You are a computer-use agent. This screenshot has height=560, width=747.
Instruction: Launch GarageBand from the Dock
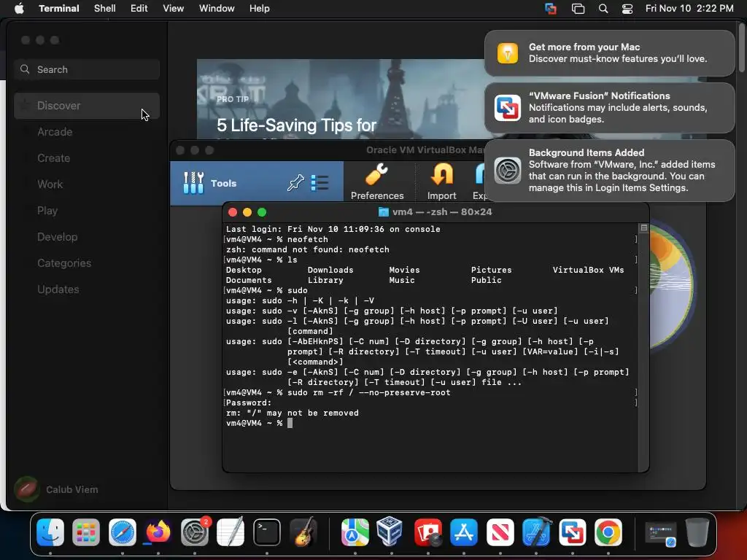click(x=303, y=532)
